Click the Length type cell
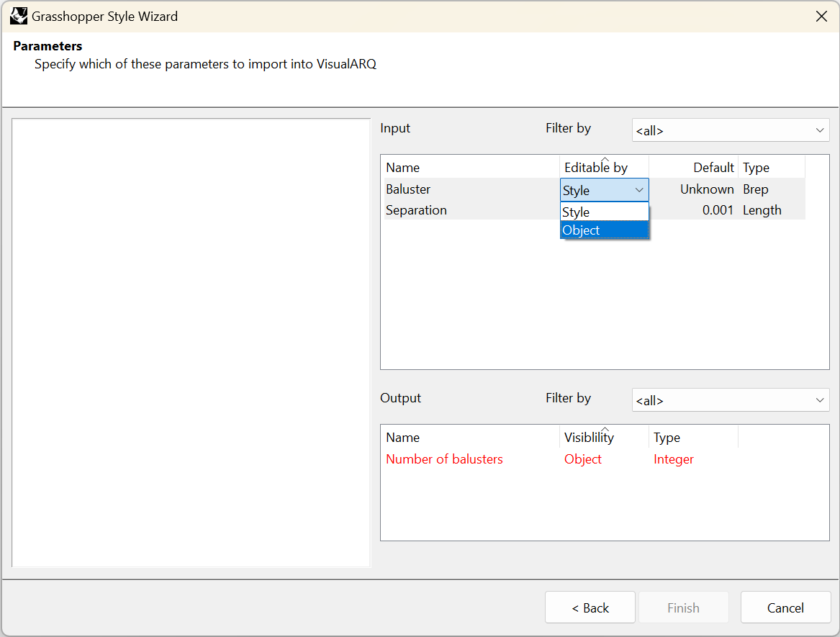The image size is (840, 637). click(x=762, y=210)
